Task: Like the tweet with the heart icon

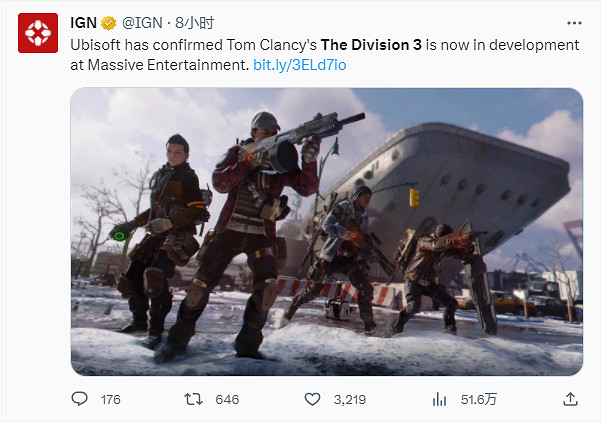Action: [312, 399]
